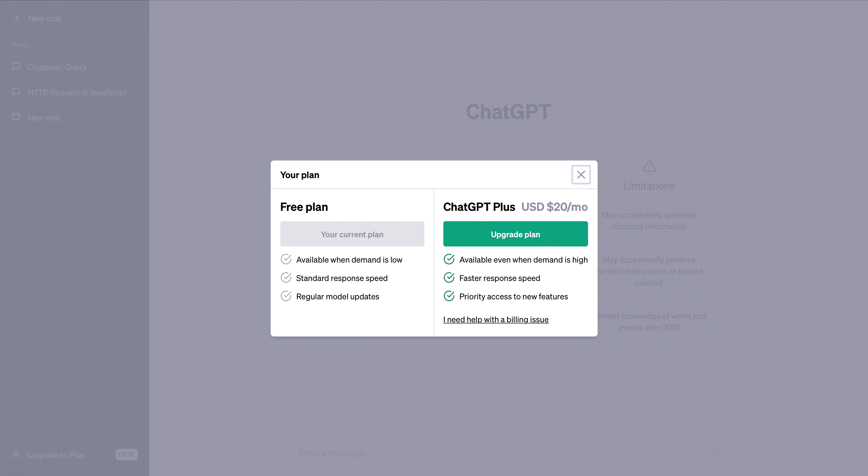Viewport: 868px width, 476px height.
Task: Click 'I need help with a billing issue' link
Action: (x=496, y=319)
